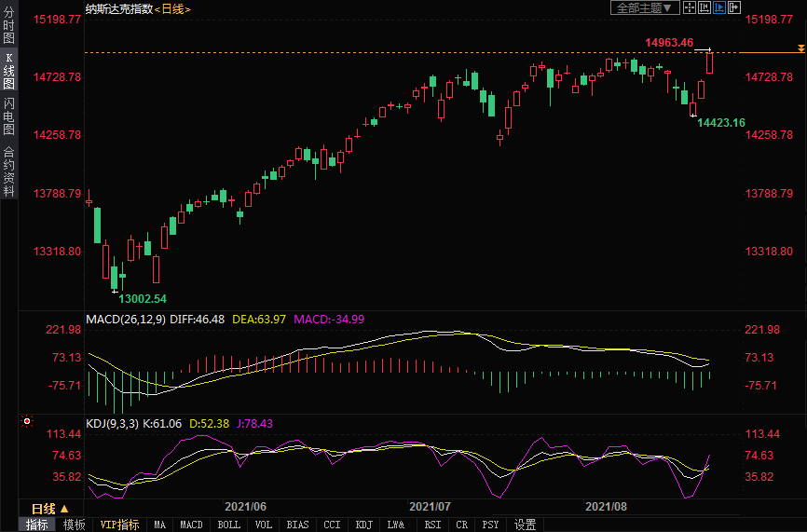The width and height of the screenshot is (807, 532).
Task: Toggle the crosshair cursor icon
Action: [x=691, y=7]
